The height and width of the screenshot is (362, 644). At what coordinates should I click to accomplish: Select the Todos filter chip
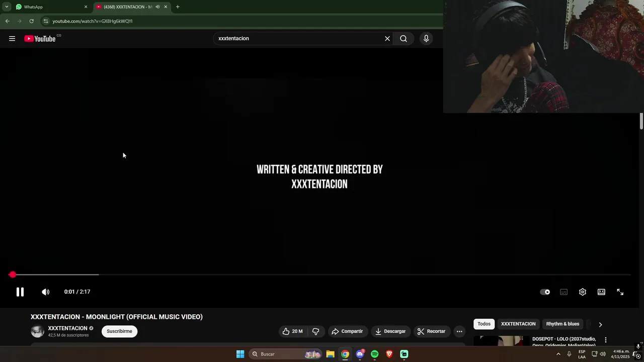pyautogui.click(x=484, y=324)
